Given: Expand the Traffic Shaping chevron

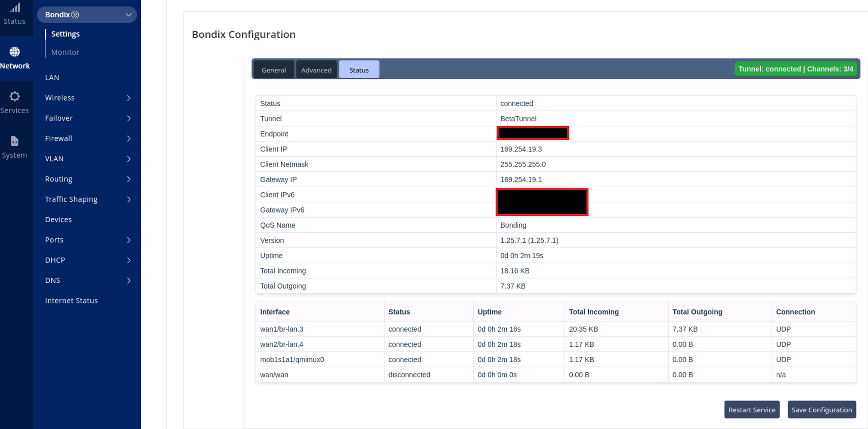Looking at the screenshot, I should (x=129, y=200).
